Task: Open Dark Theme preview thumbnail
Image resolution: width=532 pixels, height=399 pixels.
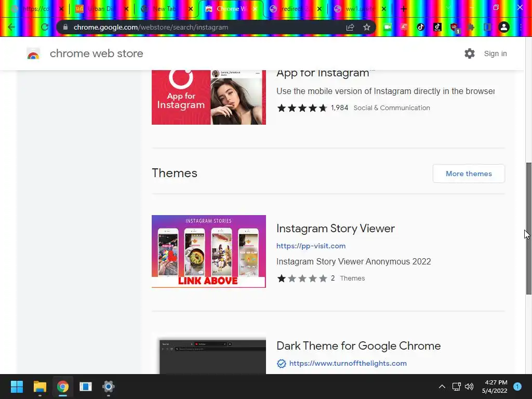Action: click(212, 356)
